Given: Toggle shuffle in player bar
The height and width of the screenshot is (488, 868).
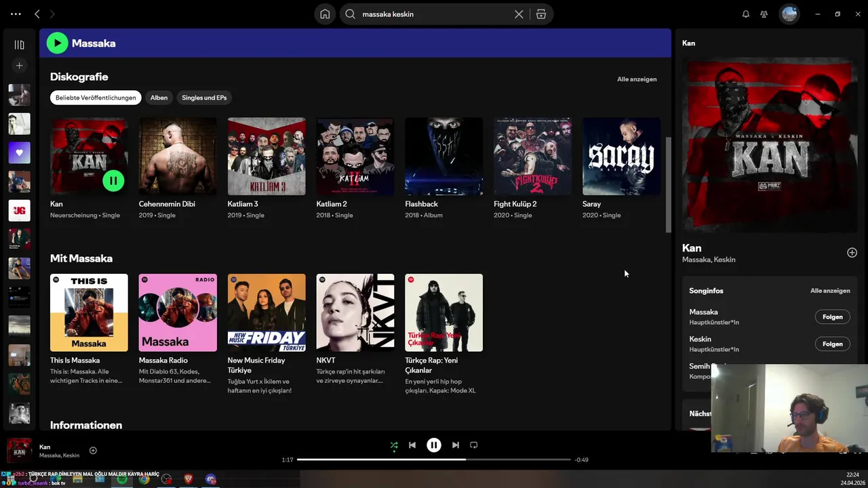Looking at the screenshot, I should pos(394,445).
